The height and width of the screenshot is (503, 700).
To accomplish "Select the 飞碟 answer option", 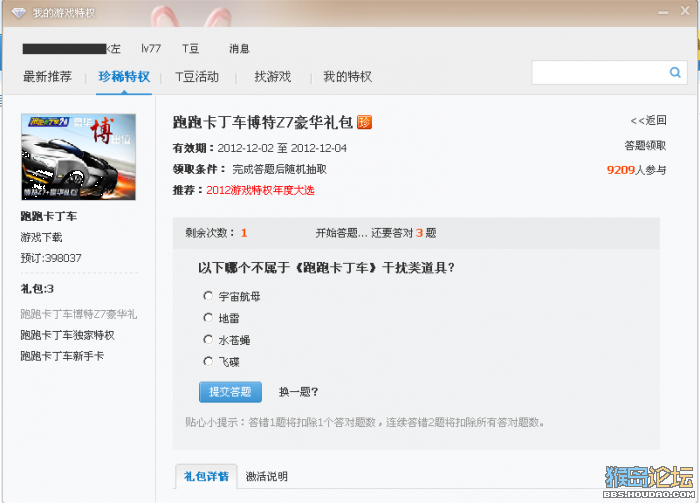I will 208,362.
